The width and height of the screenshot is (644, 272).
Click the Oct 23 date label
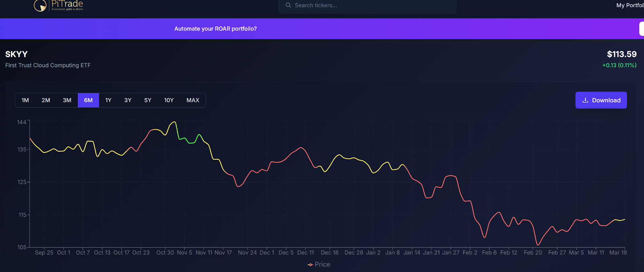click(141, 253)
